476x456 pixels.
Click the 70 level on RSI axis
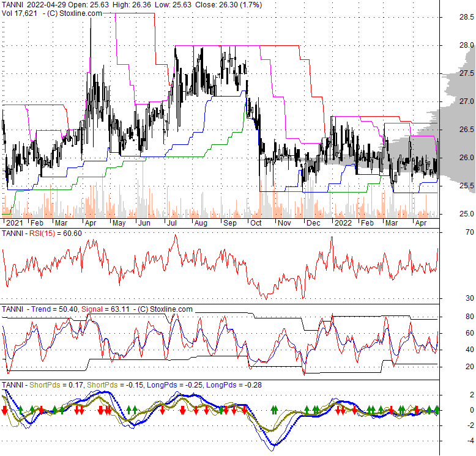pos(470,232)
